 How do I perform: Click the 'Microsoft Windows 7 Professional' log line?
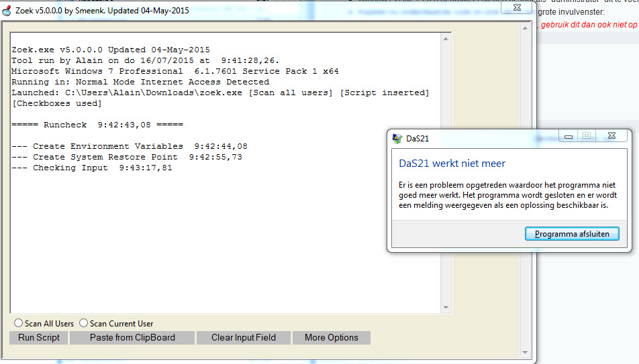tap(175, 71)
